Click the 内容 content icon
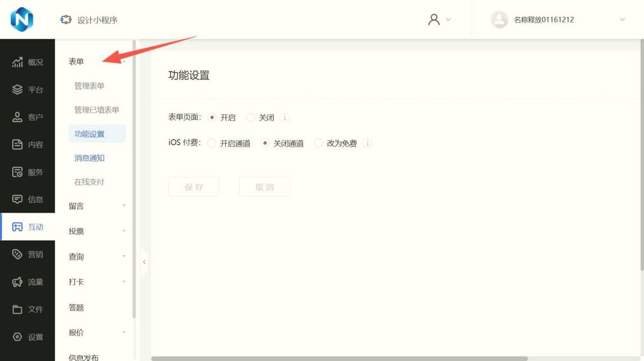Screen dimensions: 644x361 pyautogui.click(x=27, y=144)
